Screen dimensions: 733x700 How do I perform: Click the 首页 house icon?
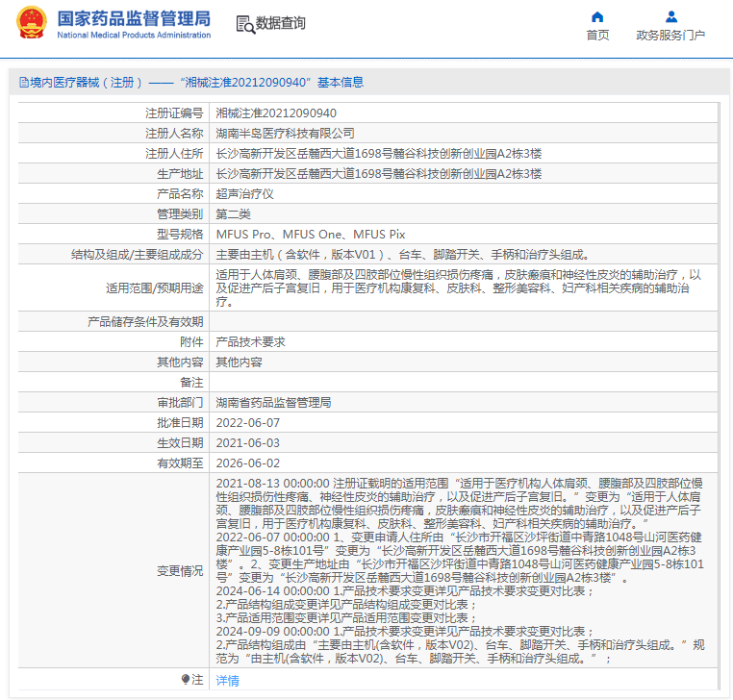pos(597,16)
